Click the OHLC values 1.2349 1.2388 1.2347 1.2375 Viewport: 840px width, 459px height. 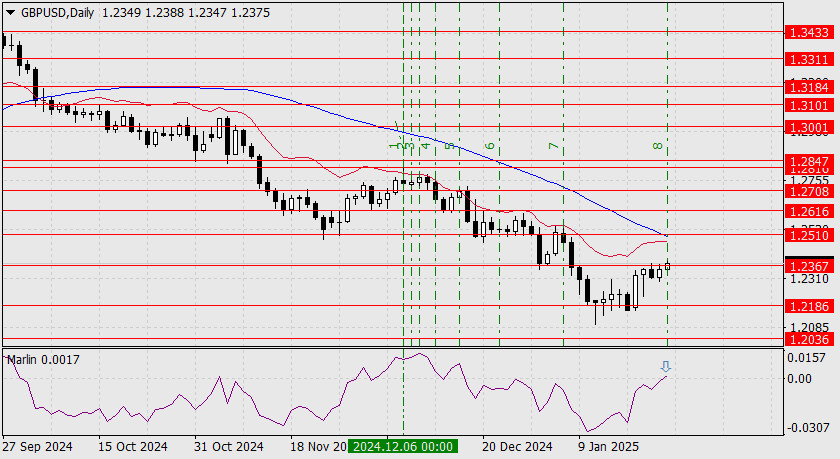186,13
